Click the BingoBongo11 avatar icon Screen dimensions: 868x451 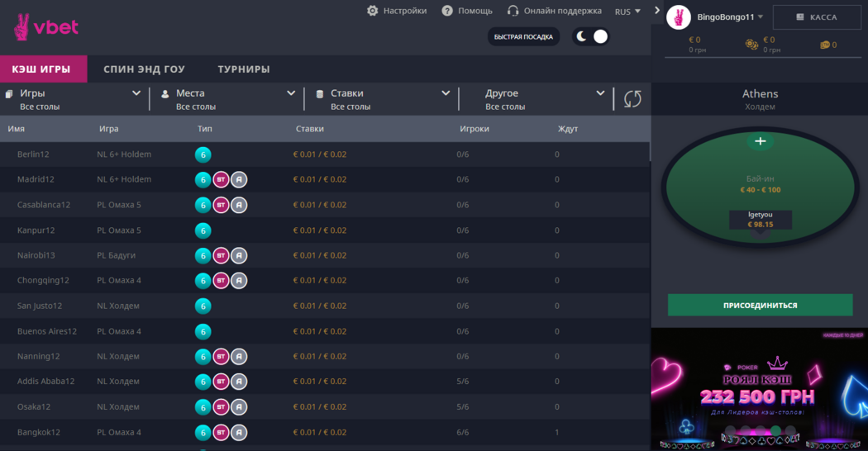679,17
